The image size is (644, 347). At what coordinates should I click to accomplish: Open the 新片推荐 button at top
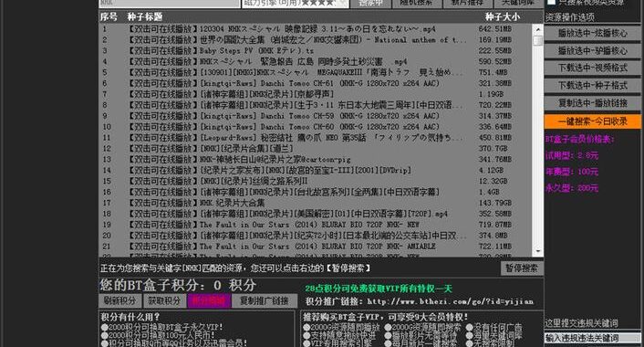point(467,4)
